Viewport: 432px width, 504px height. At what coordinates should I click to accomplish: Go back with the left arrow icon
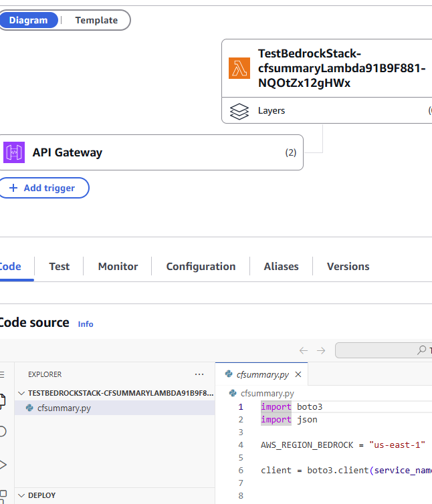click(x=304, y=350)
